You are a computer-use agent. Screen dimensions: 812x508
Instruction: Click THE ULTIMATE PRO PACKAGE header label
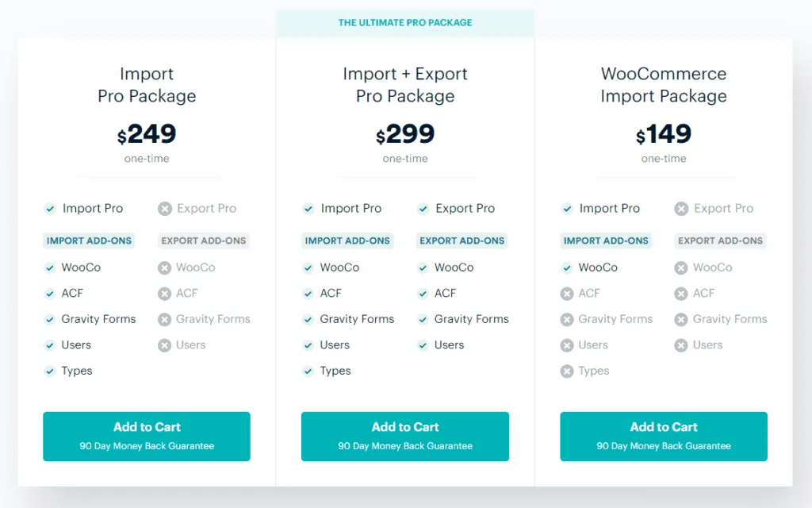coord(405,22)
